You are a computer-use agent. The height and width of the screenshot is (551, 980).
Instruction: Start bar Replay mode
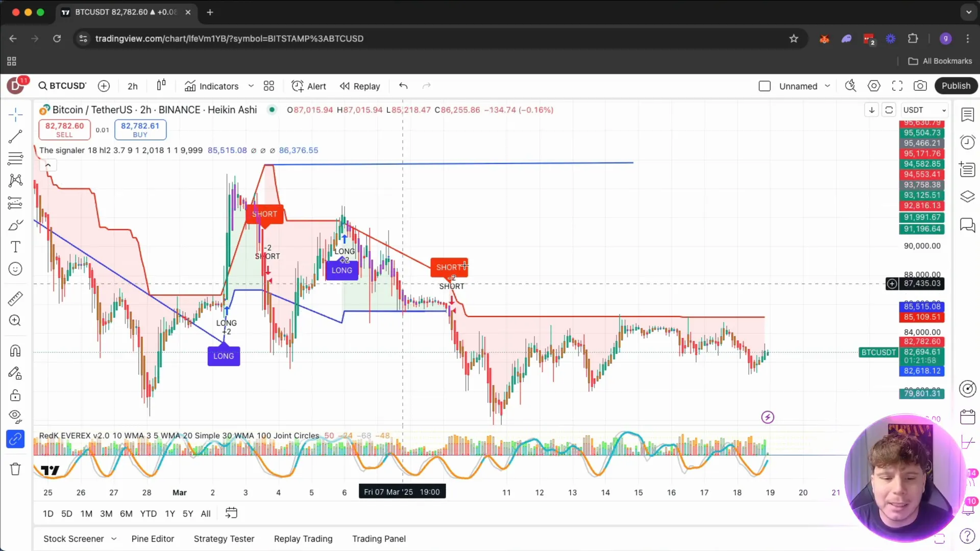click(360, 86)
